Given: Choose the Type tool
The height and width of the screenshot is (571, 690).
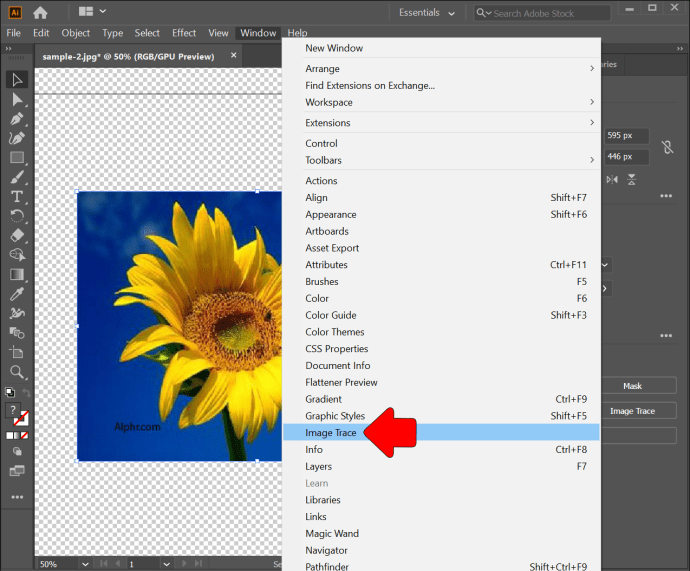Looking at the screenshot, I should coord(17,196).
